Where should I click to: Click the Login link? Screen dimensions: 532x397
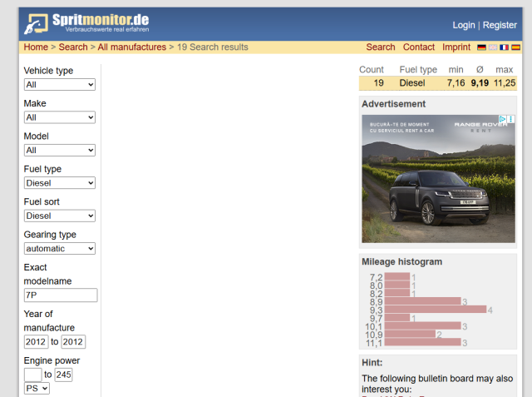coord(463,25)
